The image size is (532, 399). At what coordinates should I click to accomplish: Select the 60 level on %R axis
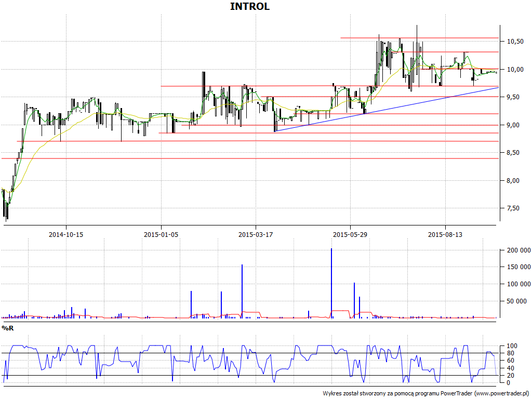click(x=511, y=361)
